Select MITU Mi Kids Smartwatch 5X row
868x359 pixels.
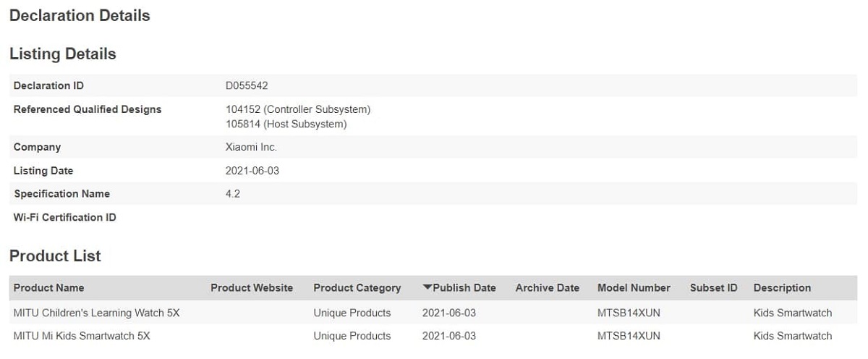[x=433, y=336]
